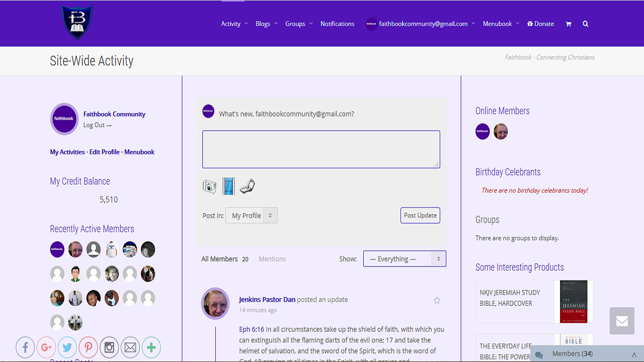Click the link attachment icon
Viewport: 644px width, 362px height.
pos(247,187)
